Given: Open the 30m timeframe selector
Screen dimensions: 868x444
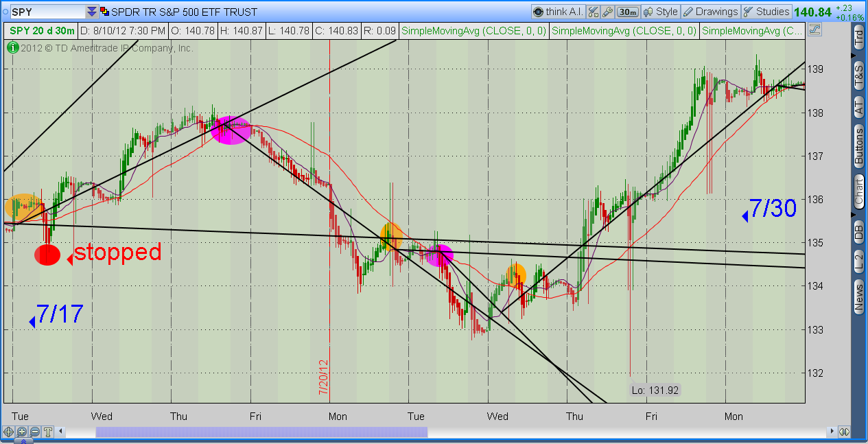Looking at the screenshot, I should [627, 12].
